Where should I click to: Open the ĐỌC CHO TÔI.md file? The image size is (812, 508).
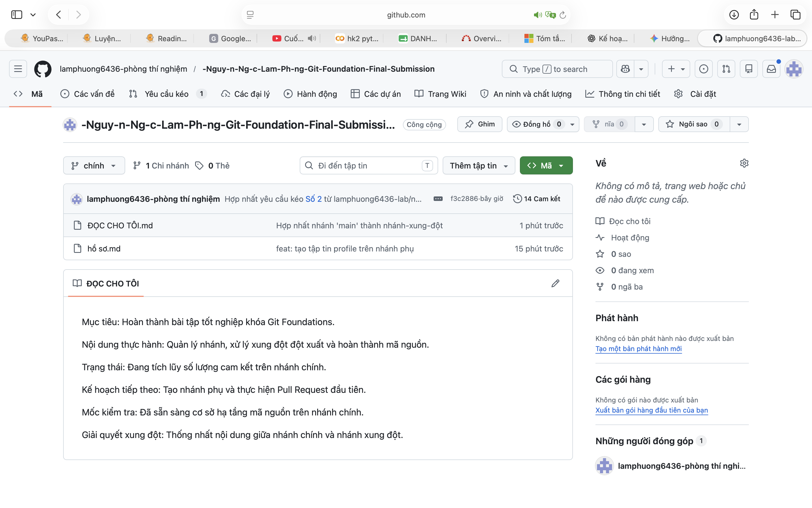tap(120, 225)
